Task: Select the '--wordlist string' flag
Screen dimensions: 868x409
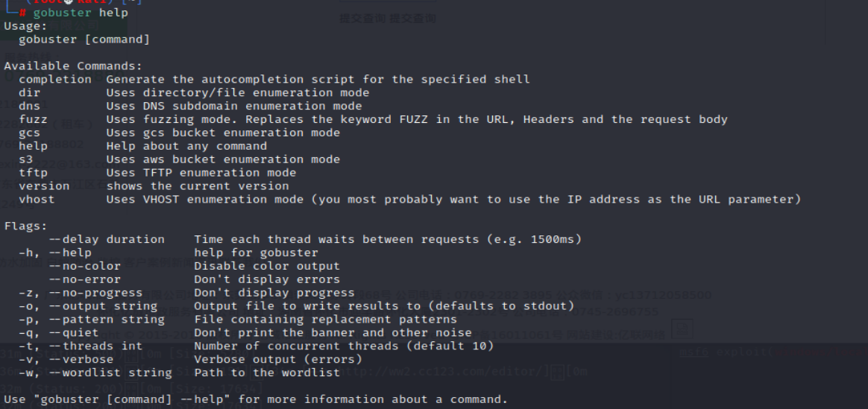Action: pyautogui.click(x=110, y=372)
